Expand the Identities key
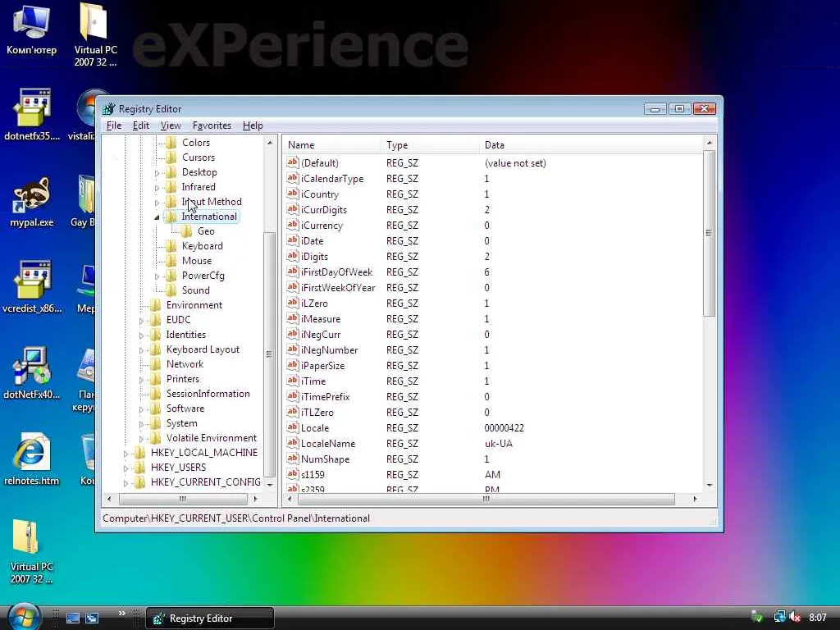The image size is (840, 630). [141, 336]
